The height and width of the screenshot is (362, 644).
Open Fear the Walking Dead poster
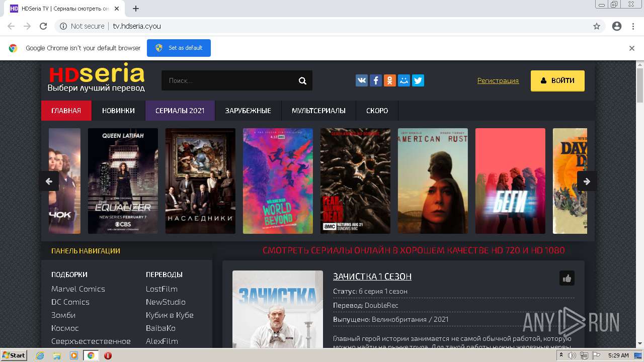[355, 181]
